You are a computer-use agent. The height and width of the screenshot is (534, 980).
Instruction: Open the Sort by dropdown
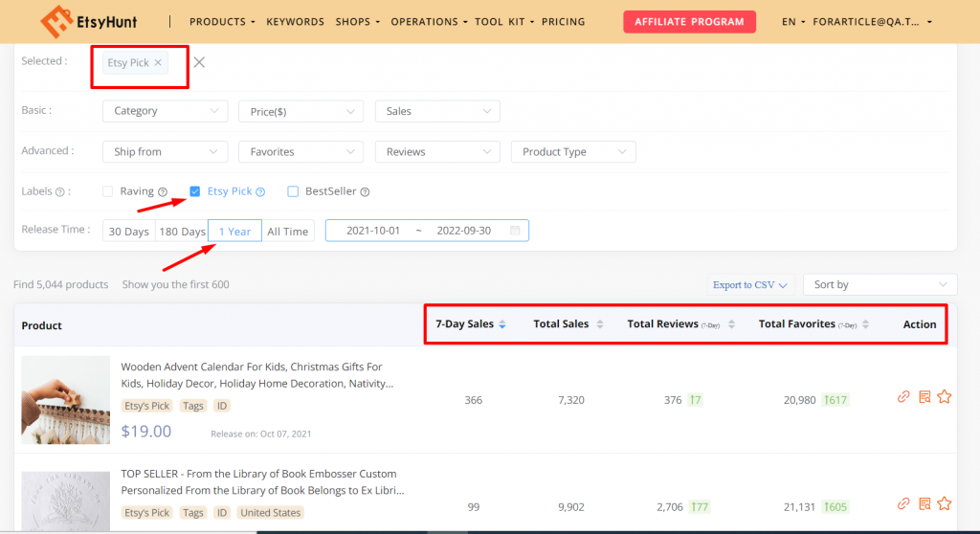click(880, 284)
